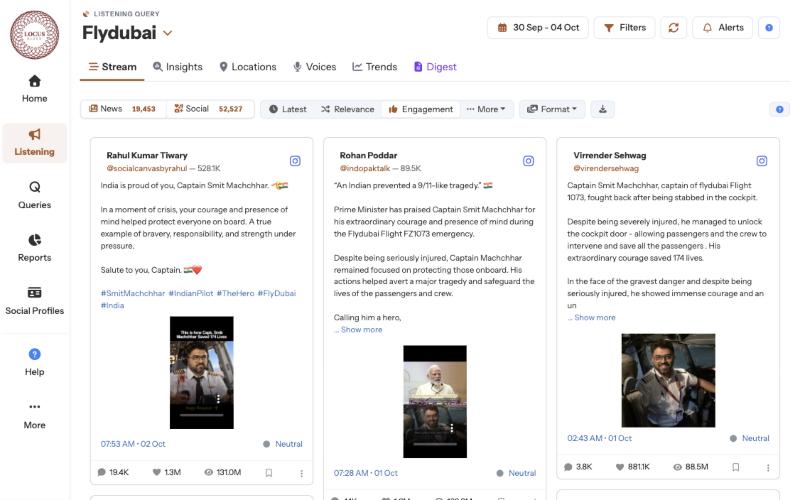The image size is (800, 500).
Task: Switch to the Digest tab
Action: point(435,67)
